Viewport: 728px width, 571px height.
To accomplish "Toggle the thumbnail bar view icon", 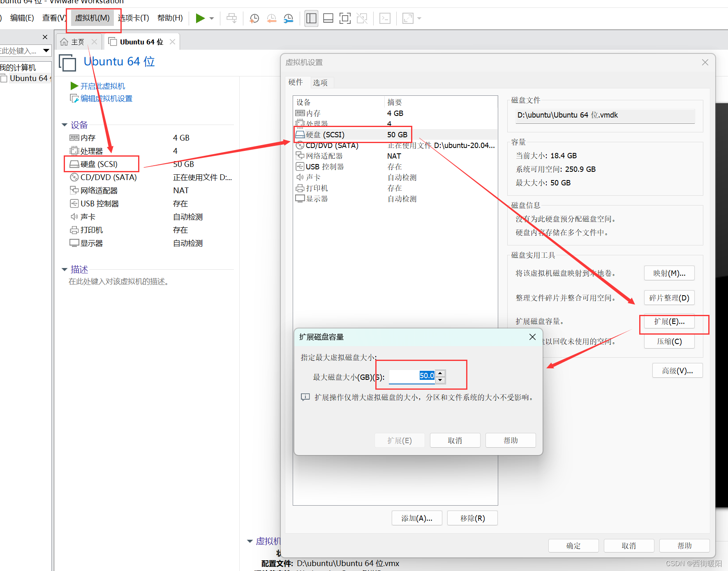I will click(x=328, y=18).
